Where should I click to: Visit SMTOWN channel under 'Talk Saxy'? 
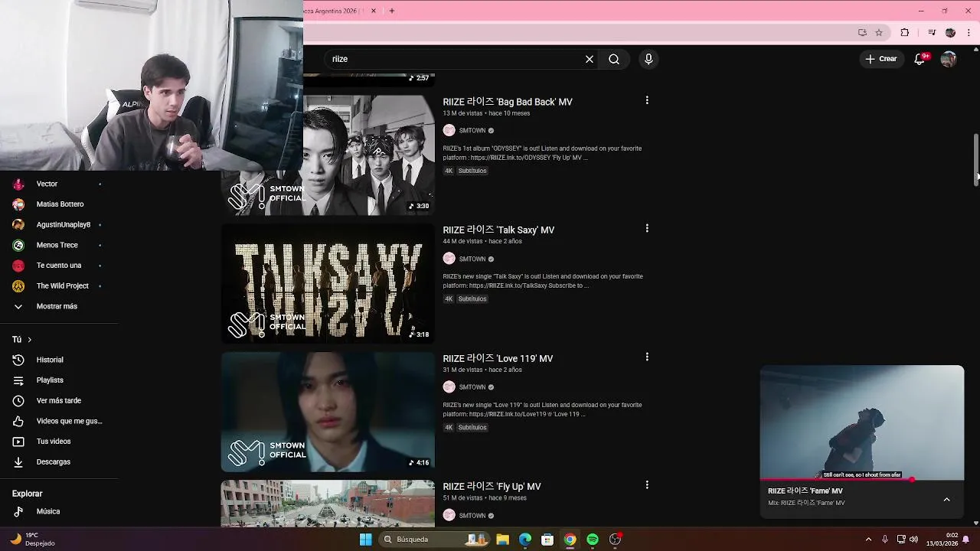pos(472,259)
